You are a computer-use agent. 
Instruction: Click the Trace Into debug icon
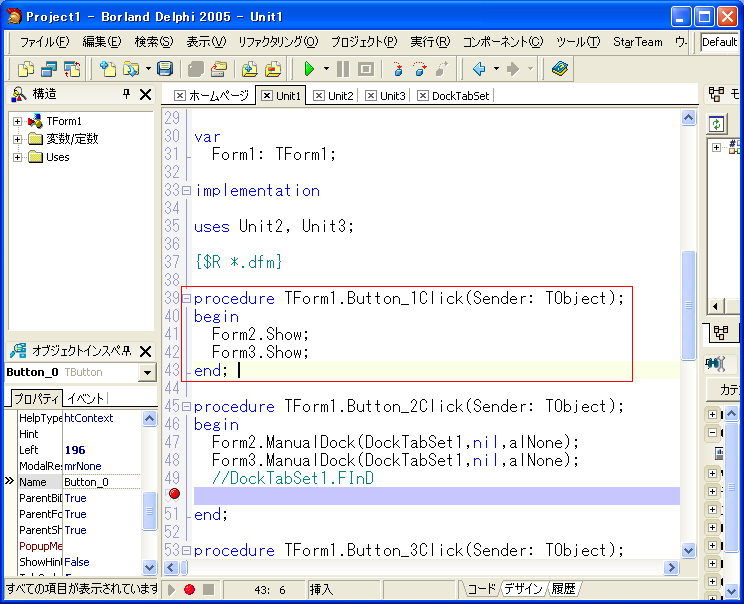398,69
